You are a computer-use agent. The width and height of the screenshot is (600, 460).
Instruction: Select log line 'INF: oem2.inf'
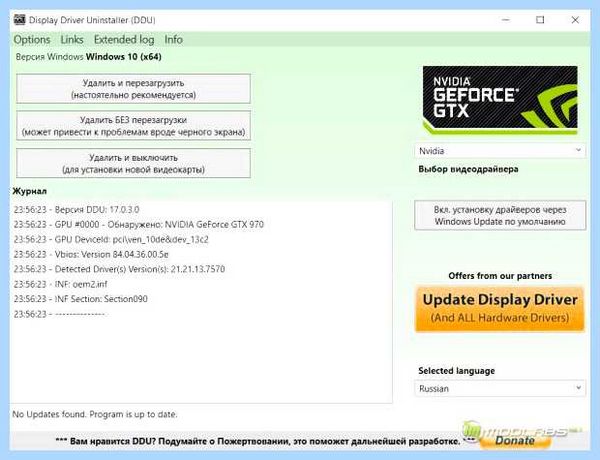(x=60, y=284)
